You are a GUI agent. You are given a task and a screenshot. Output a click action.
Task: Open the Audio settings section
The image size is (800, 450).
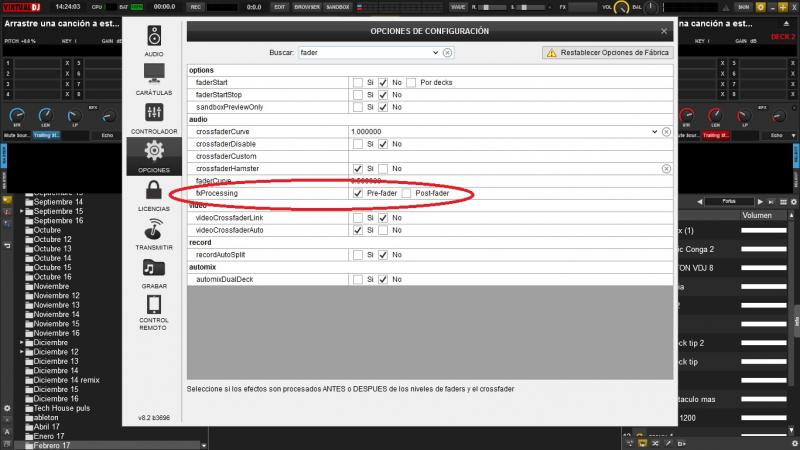tap(154, 41)
